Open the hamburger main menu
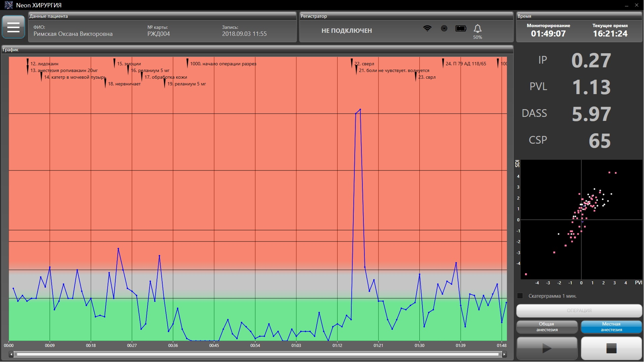This screenshot has height=362, width=644. (13, 27)
